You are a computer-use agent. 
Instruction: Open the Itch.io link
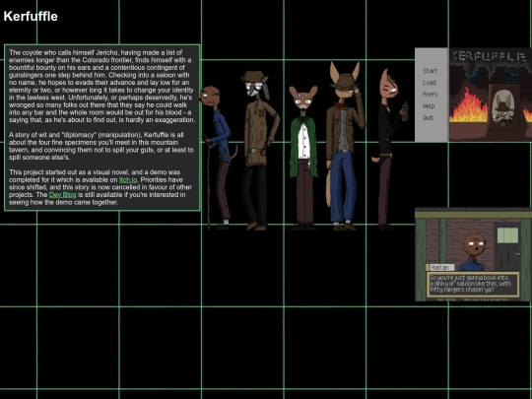click(128, 180)
